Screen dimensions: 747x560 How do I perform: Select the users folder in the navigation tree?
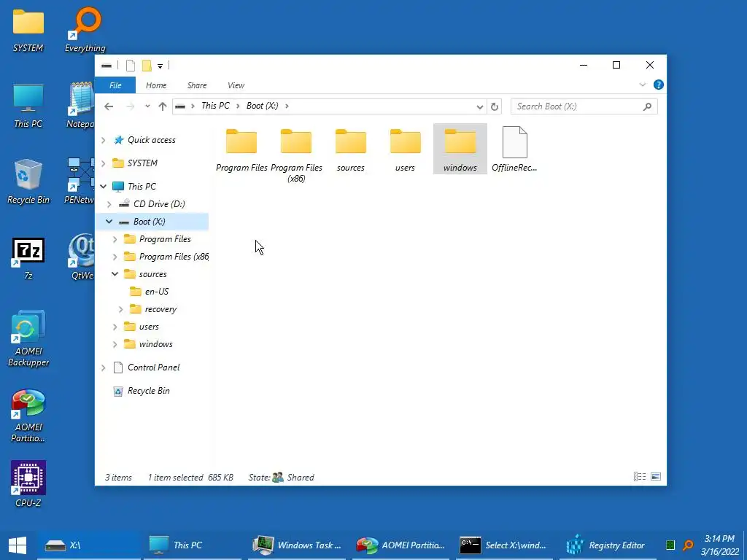tap(149, 327)
